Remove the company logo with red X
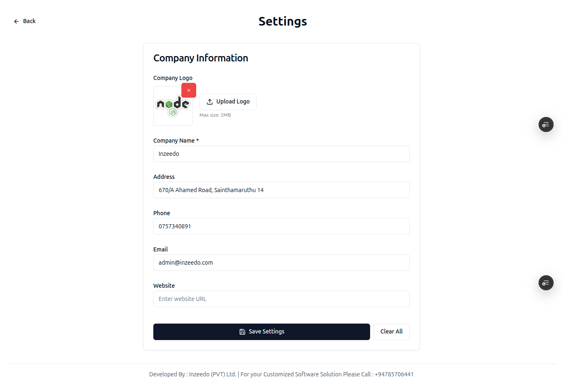 tap(189, 90)
